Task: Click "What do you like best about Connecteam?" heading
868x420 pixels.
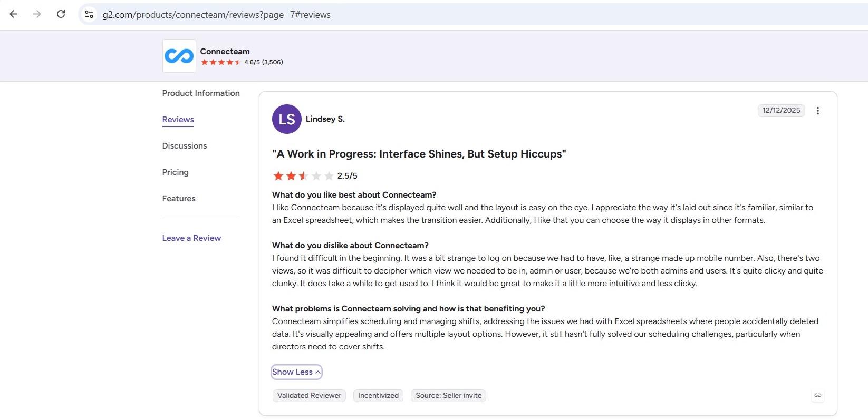Action: coord(354,195)
